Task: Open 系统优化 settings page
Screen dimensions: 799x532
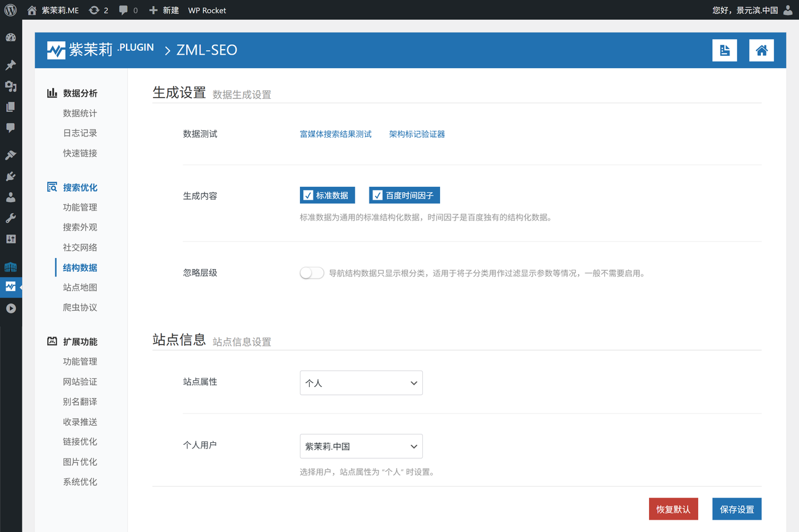Action: (x=80, y=482)
